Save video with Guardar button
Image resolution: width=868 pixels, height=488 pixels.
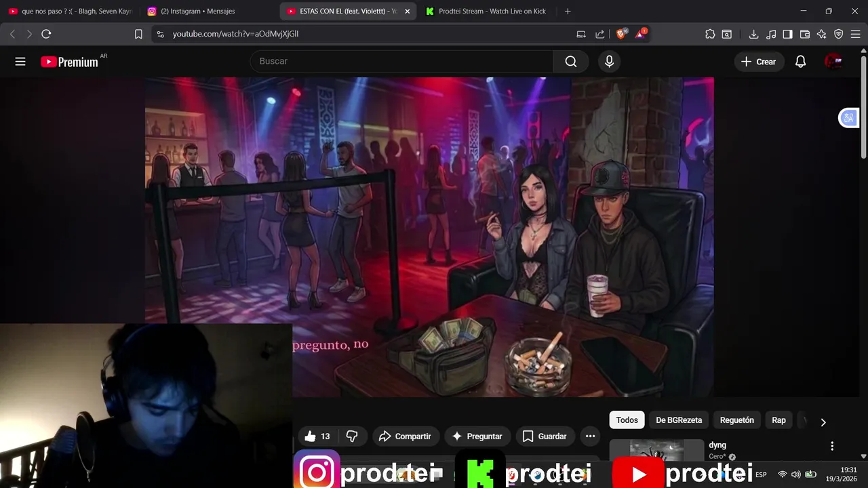(545, 436)
